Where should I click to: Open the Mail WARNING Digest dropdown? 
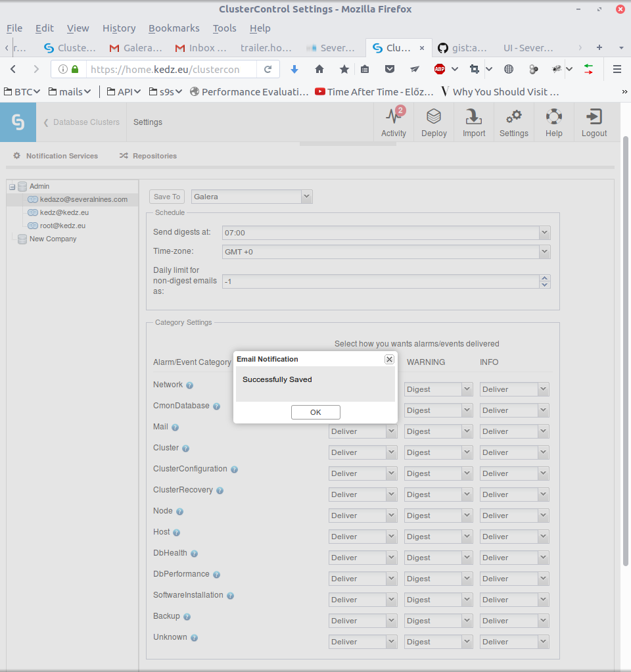click(x=438, y=431)
